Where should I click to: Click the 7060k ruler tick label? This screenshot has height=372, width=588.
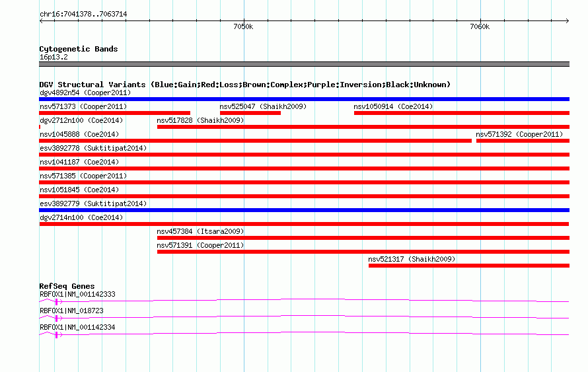coord(480,26)
